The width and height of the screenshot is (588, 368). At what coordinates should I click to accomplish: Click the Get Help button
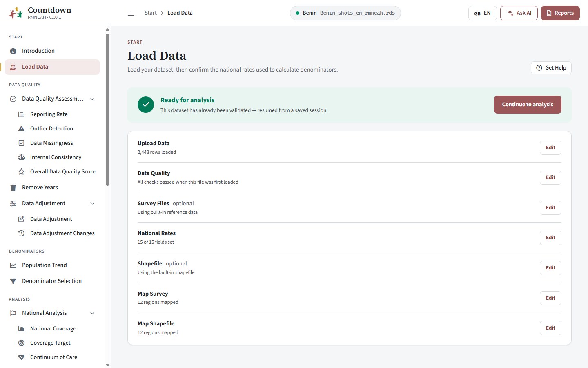tap(551, 68)
